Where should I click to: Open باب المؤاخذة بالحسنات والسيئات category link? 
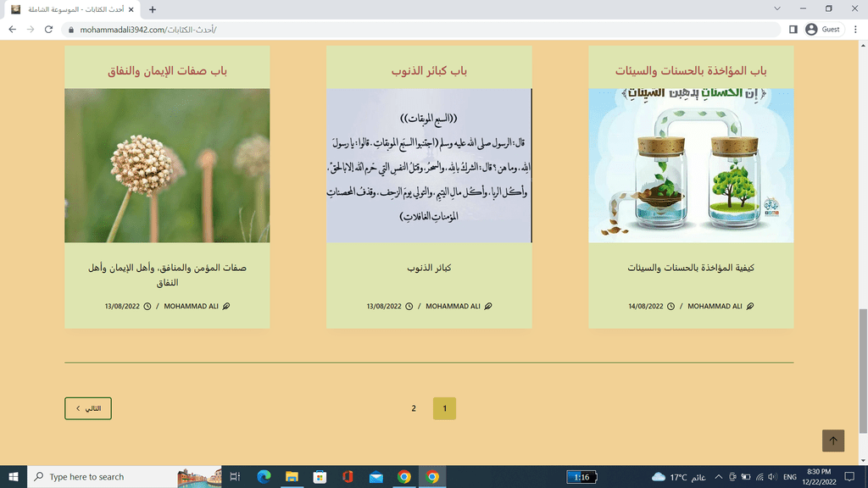pos(691,71)
